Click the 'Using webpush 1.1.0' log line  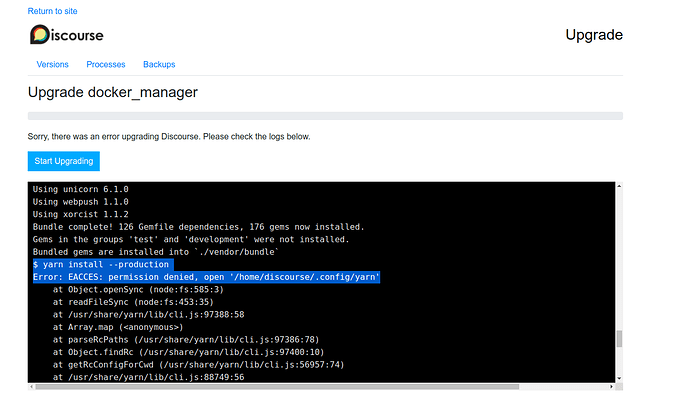pyautogui.click(x=81, y=202)
